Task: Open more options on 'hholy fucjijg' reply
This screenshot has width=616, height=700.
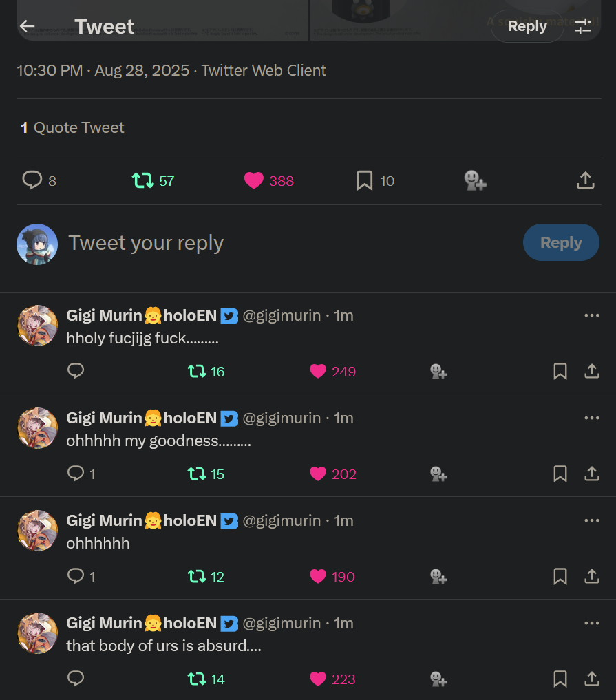Action: click(591, 315)
